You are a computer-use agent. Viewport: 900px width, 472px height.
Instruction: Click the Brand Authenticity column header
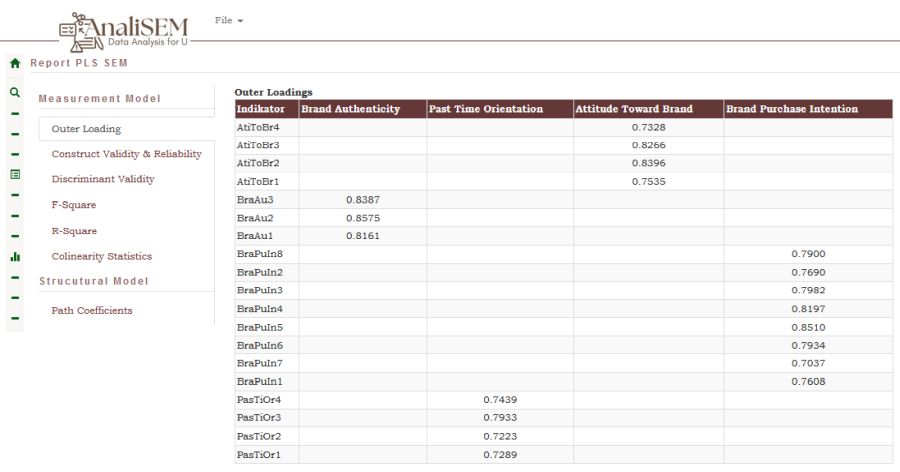tap(351, 109)
